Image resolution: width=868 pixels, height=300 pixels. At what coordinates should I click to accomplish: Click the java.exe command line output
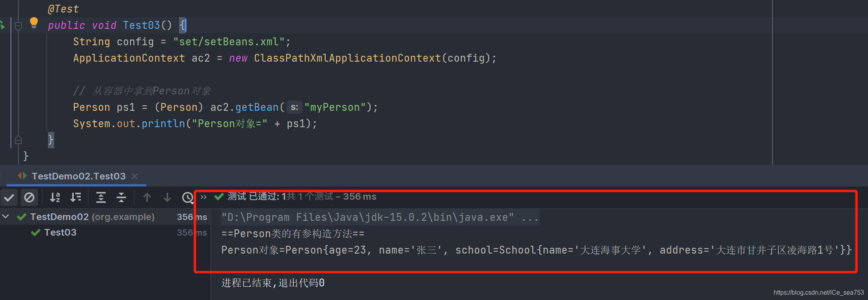(380, 217)
